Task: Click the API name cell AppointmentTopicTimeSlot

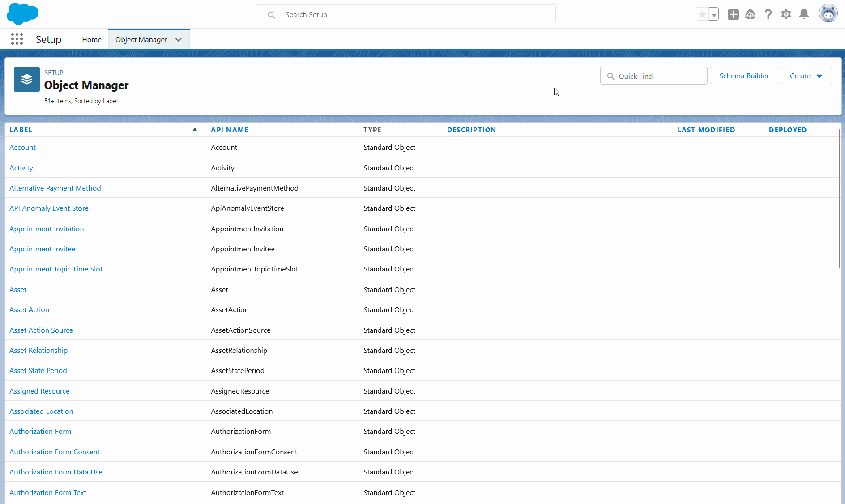Action: (x=254, y=269)
